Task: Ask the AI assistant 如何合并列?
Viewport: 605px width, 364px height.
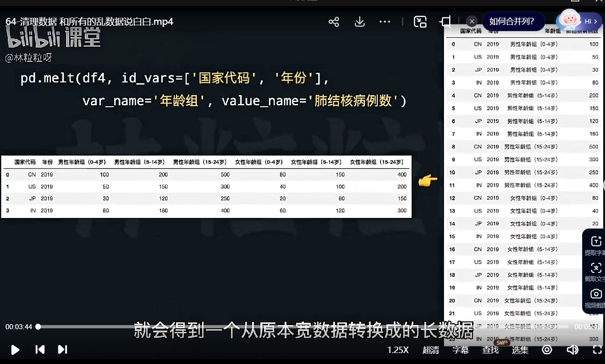Action: tap(513, 21)
